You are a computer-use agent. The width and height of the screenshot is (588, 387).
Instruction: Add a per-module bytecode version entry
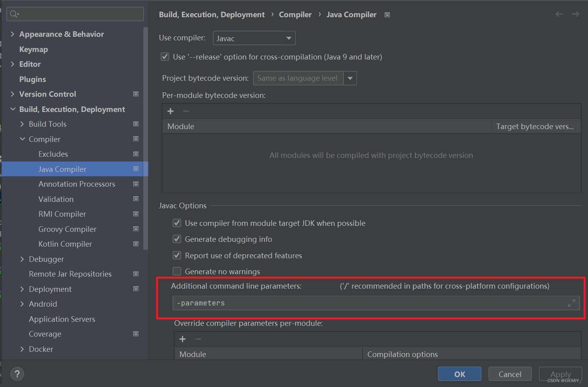pyautogui.click(x=171, y=111)
